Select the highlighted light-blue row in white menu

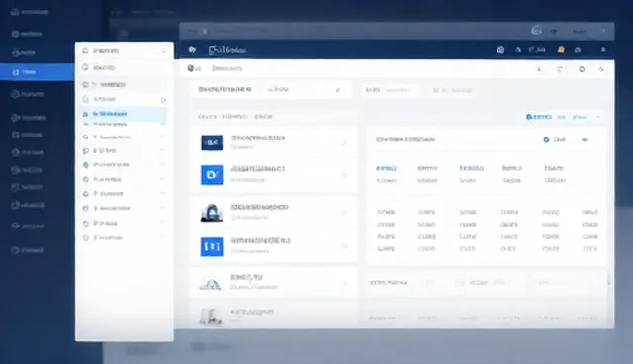(x=125, y=114)
